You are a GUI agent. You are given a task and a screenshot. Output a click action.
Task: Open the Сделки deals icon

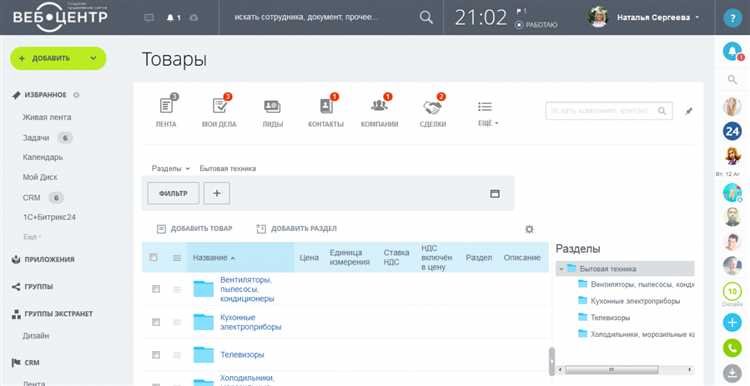tap(432, 107)
